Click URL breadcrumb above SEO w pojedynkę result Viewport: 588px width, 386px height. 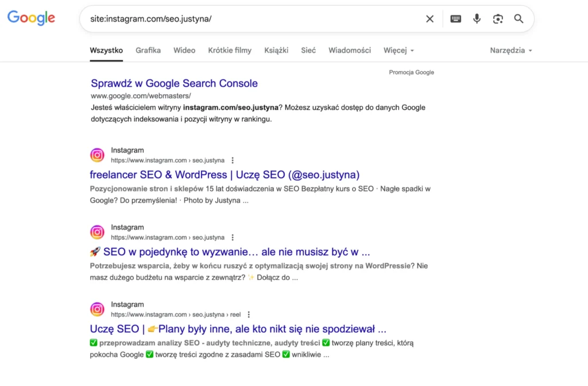[x=168, y=237]
